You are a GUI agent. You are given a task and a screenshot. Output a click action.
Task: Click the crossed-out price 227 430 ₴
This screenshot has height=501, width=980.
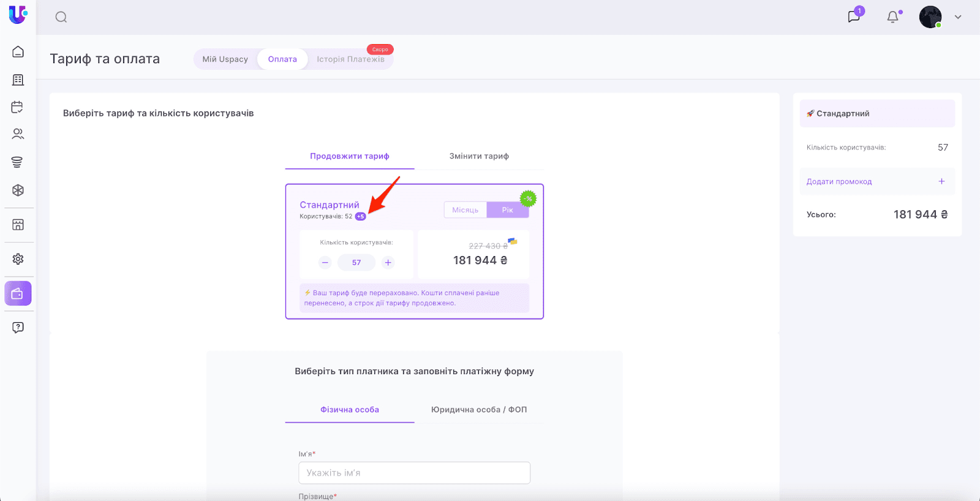pyautogui.click(x=488, y=246)
